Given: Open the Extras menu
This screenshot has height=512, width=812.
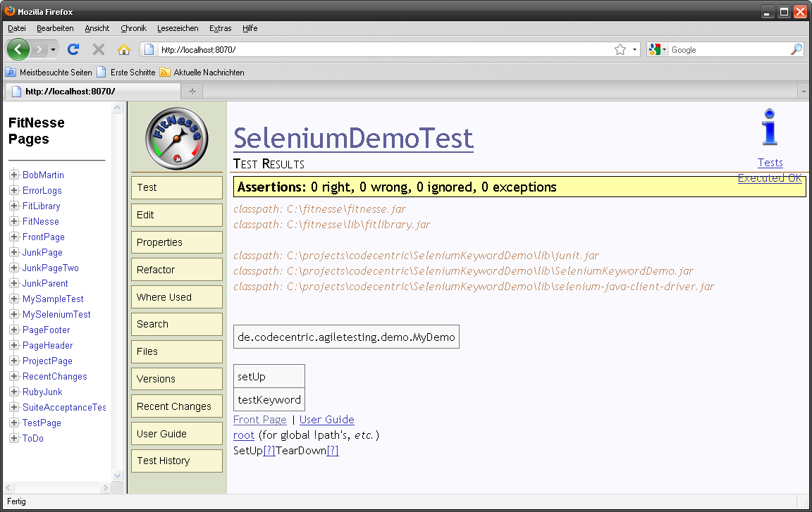Looking at the screenshot, I should pos(220,28).
